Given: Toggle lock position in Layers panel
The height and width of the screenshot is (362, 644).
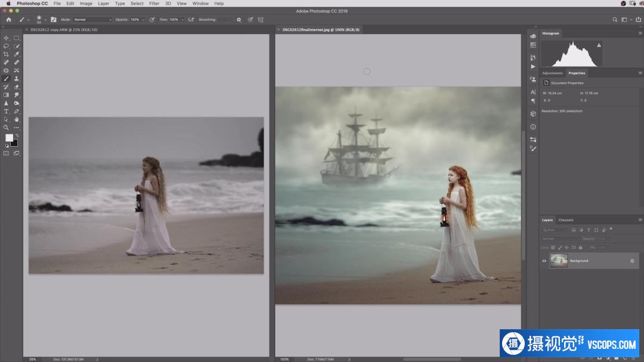Looking at the screenshot, I should click(x=567, y=247).
